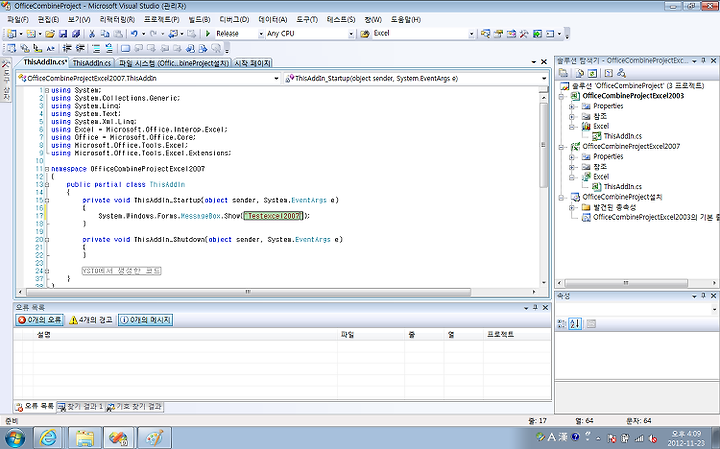Collapse the OfficeCombineProjectExcel2007 project node
Image resolution: width=720 pixels, height=449 pixels.
(x=562, y=147)
